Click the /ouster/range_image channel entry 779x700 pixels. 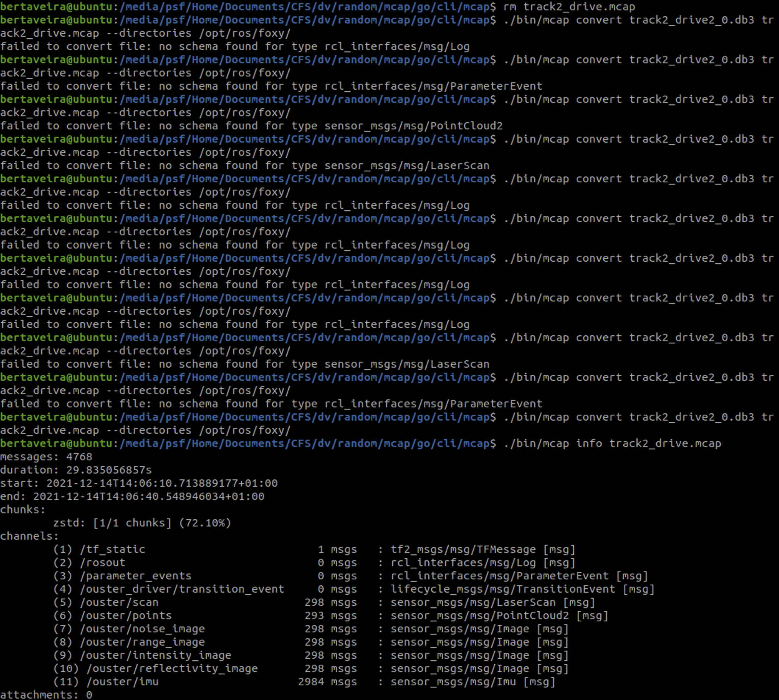(x=143, y=642)
